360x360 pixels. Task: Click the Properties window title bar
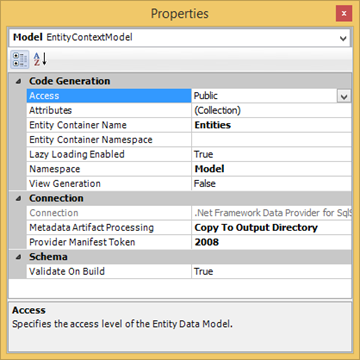click(x=180, y=14)
